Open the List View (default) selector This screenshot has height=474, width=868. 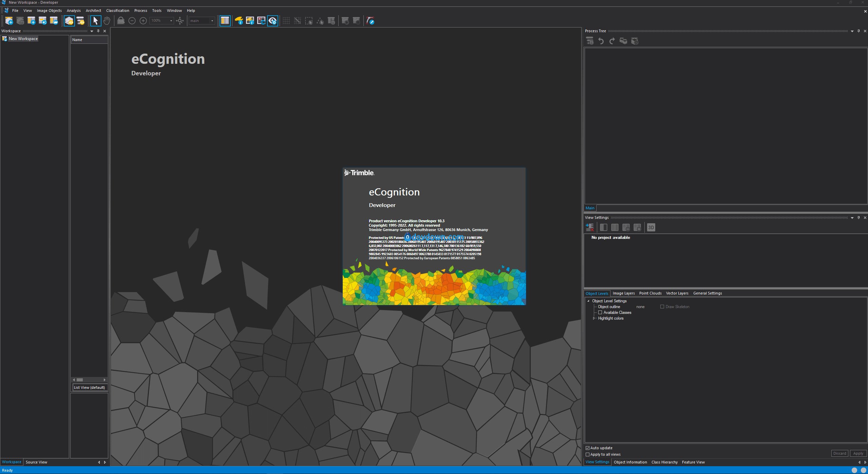(x=90, y=387)
